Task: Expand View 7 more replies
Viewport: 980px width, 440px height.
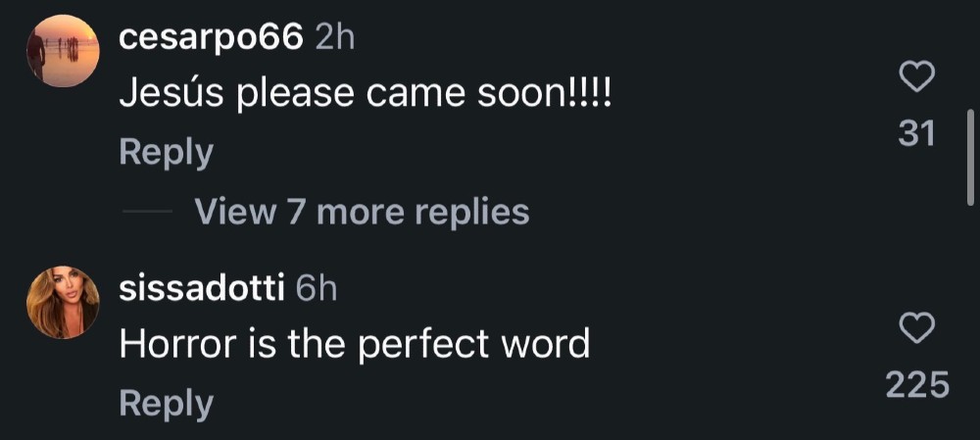Action: [362, 212]
